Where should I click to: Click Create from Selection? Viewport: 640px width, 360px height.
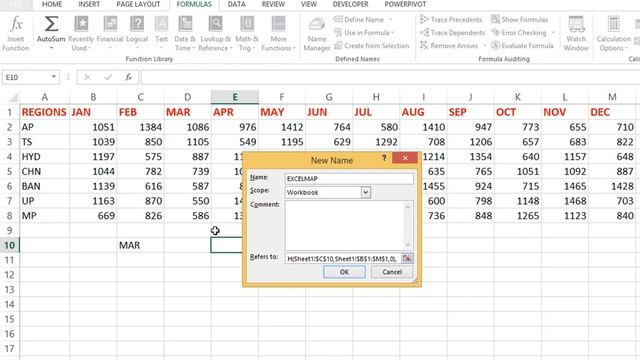(x=371, y=46)
